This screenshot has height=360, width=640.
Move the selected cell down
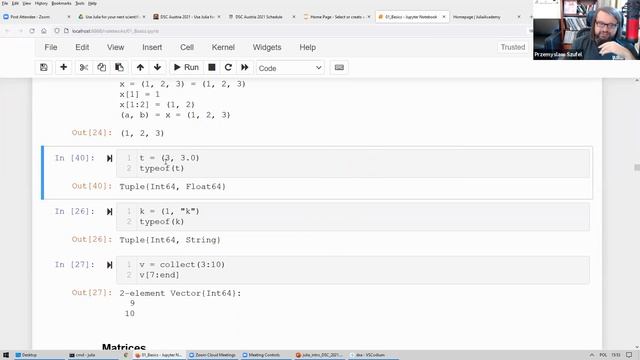click(157, 67)
